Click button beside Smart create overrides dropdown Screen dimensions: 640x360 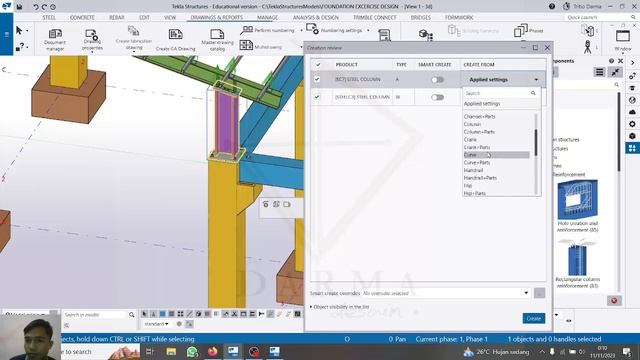point(539,293)
